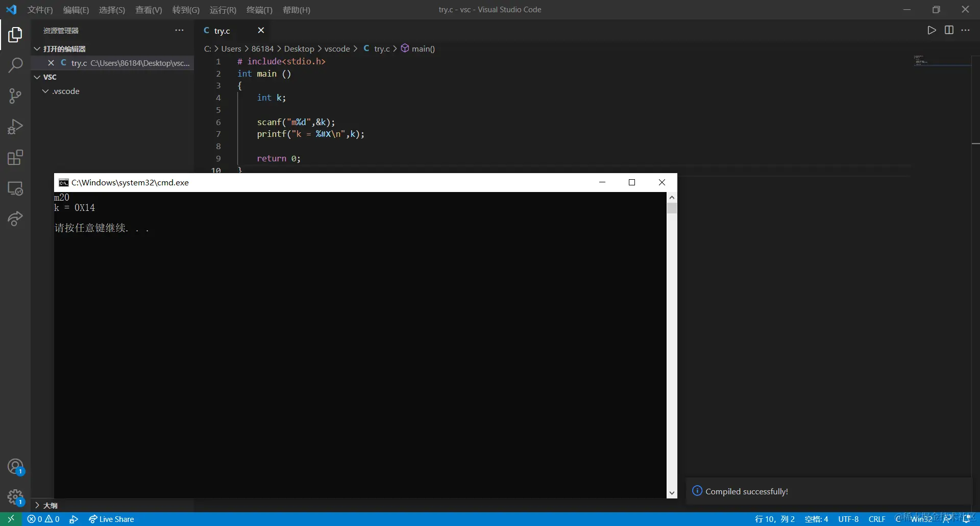Click the #include<stdio.h> line

281,61
